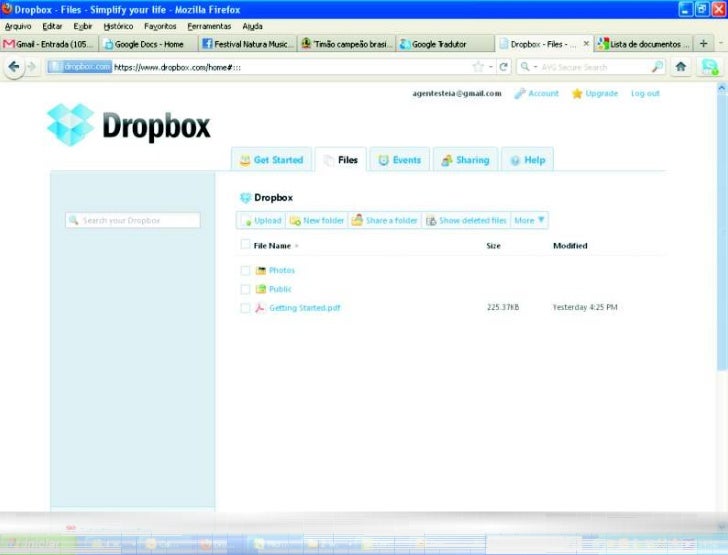Open the Public folder link
728x555 pixels.
[x=280, y=289]
